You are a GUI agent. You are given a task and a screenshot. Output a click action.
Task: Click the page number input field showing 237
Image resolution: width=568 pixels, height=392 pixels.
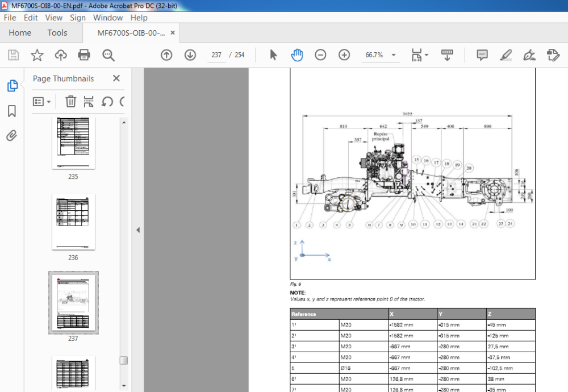[x=216, y=55]
